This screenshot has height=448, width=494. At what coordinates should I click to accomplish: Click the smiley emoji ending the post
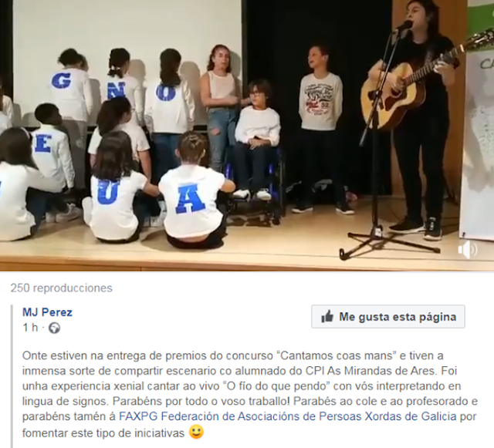click(196, 432)
